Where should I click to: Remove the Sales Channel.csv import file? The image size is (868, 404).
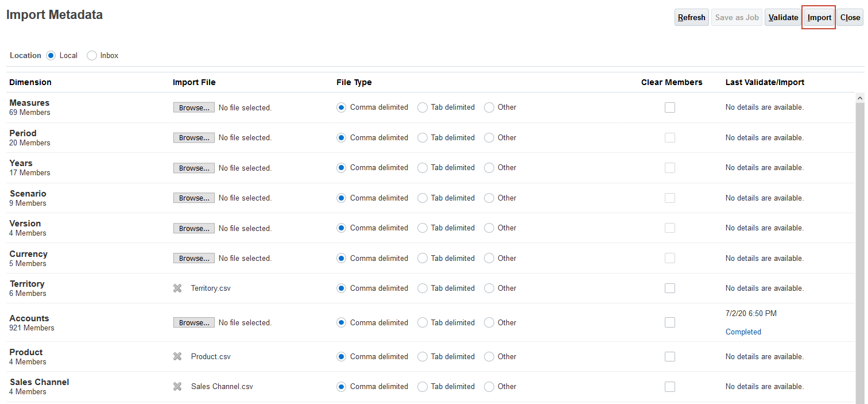coord(177,387)
